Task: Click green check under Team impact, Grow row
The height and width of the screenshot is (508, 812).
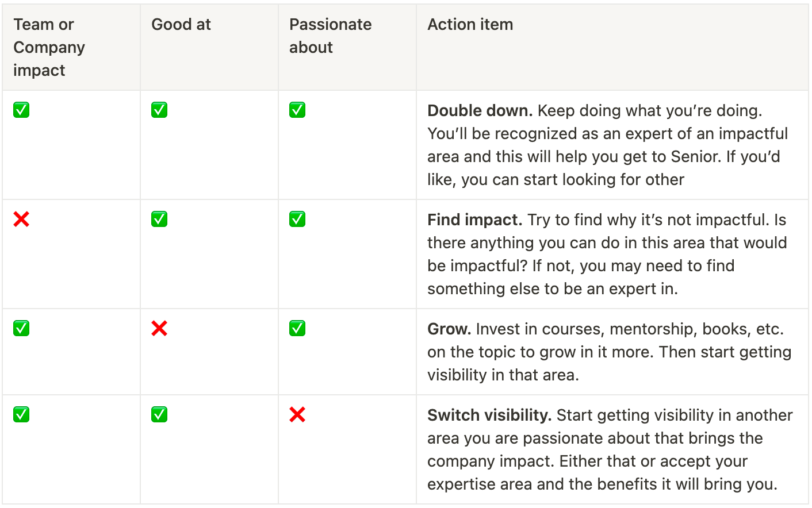Action: pos(21,328)
